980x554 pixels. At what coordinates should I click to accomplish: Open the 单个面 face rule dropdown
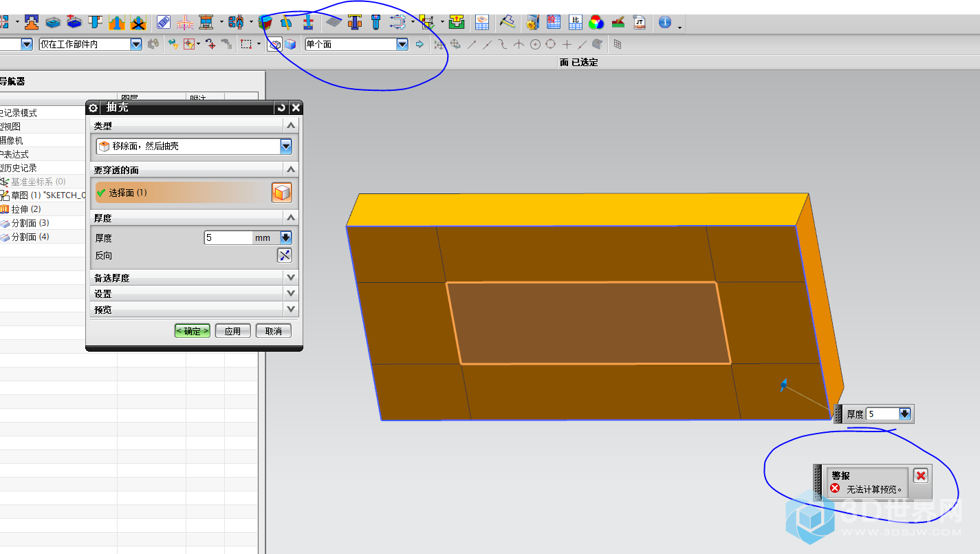click(402, 44)
